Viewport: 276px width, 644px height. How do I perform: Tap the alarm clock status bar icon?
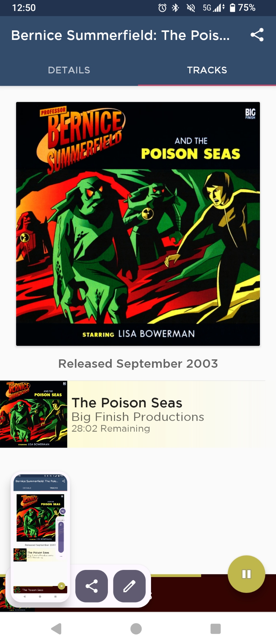point(162,8)
